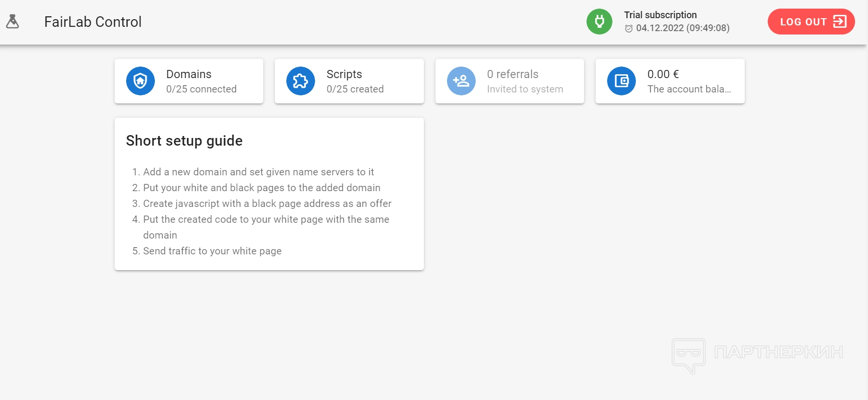Click the green plug subscription icon
Screen dimensions: 868x400
coord(599,22)
